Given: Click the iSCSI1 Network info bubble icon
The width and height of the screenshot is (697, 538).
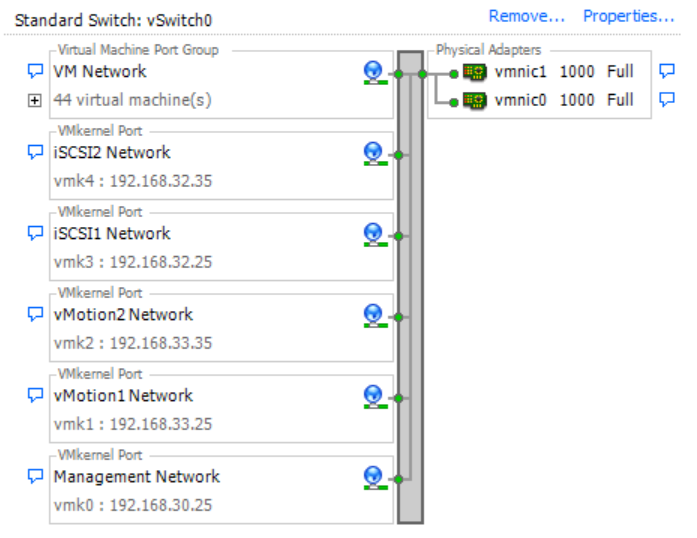Looking at the screenshot, I should point(35,233).
